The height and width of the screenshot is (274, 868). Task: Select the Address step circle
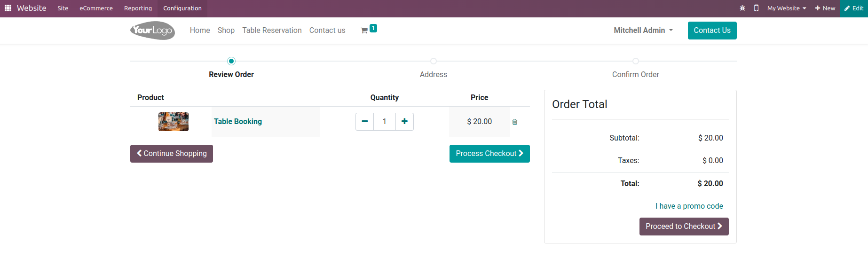[434, 61]
